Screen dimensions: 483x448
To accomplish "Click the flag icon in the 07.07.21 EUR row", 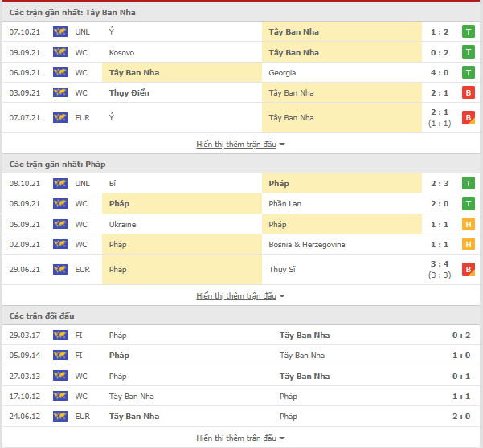I will point(60,117).
